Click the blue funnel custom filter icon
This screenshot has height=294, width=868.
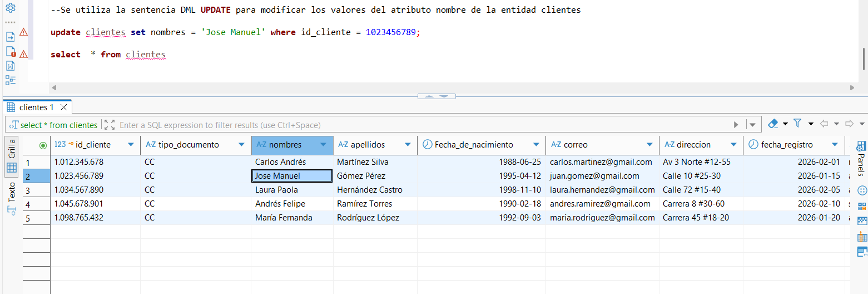click(797, 124)
